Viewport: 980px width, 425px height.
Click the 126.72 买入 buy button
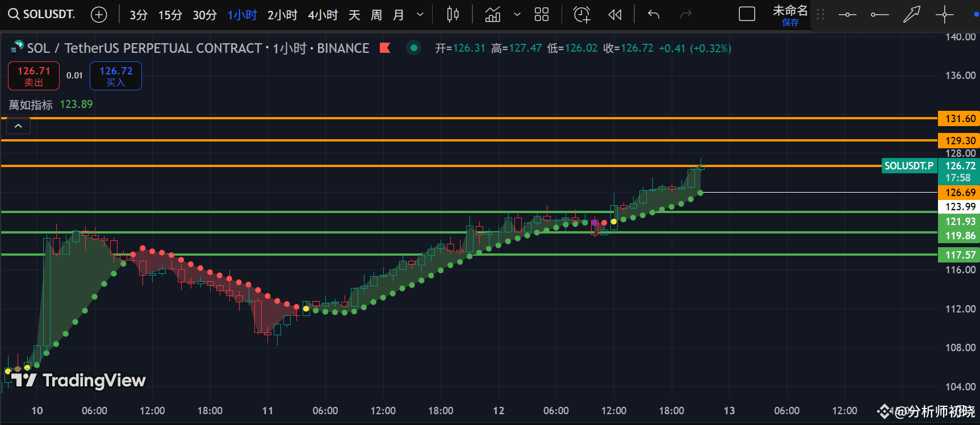[x=116, y=76]
